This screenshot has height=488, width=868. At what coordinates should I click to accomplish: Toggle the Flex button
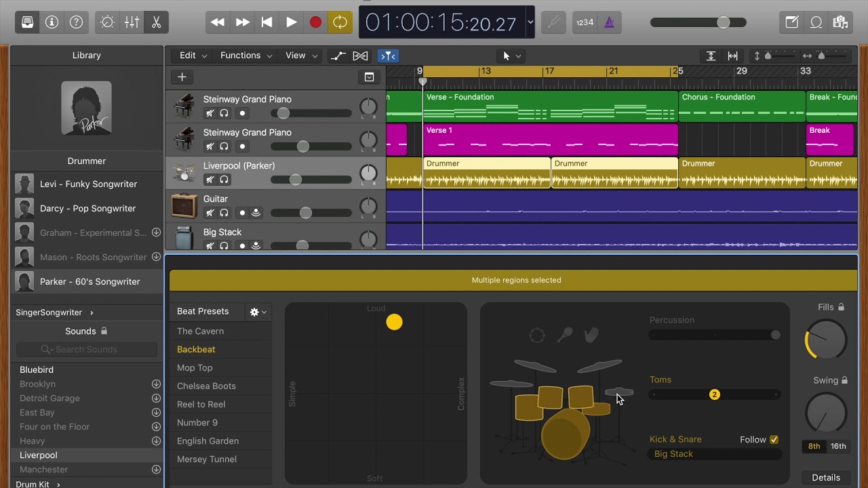point(360,56)
